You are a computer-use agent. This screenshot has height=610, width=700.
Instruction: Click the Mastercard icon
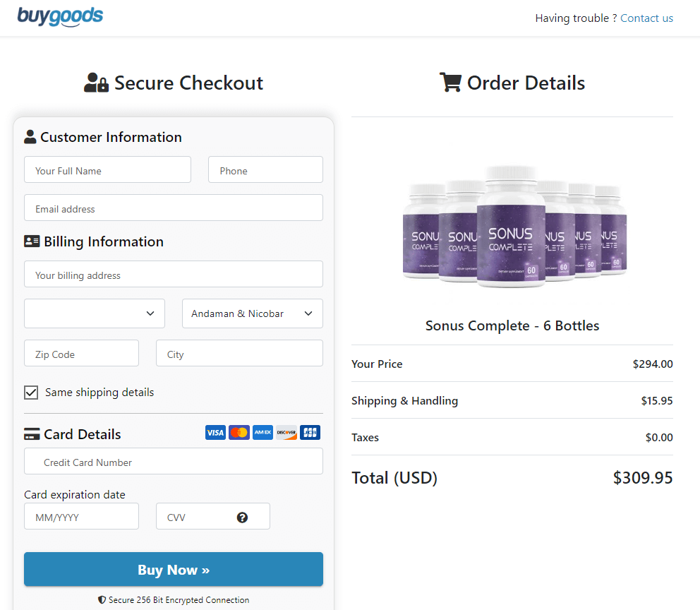(239, 432)
